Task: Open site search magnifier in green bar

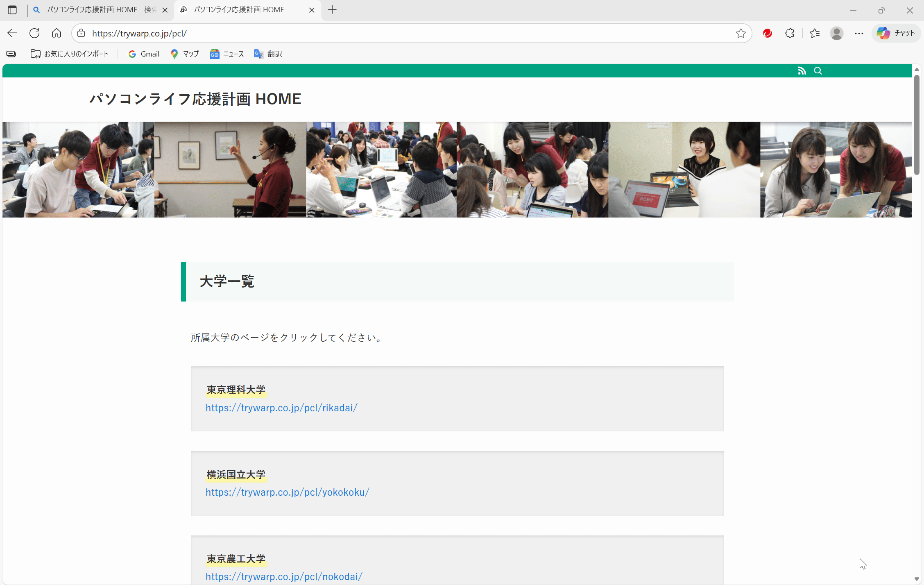Action: pyautogui.click(x=818, y=71)
